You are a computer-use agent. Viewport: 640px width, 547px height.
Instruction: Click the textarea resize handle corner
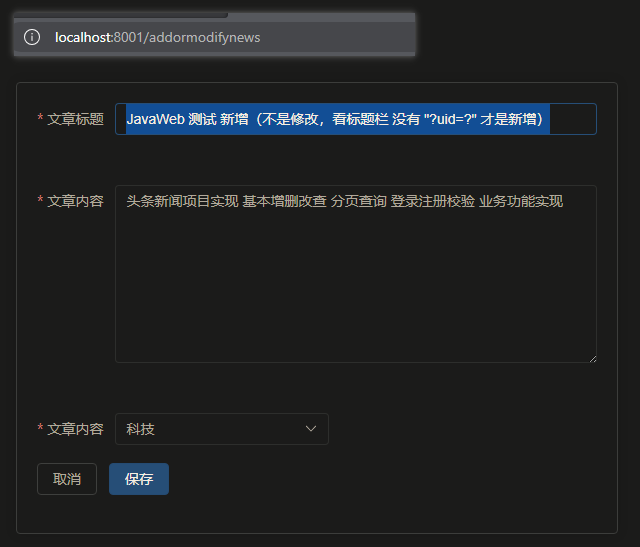point(593,359)
